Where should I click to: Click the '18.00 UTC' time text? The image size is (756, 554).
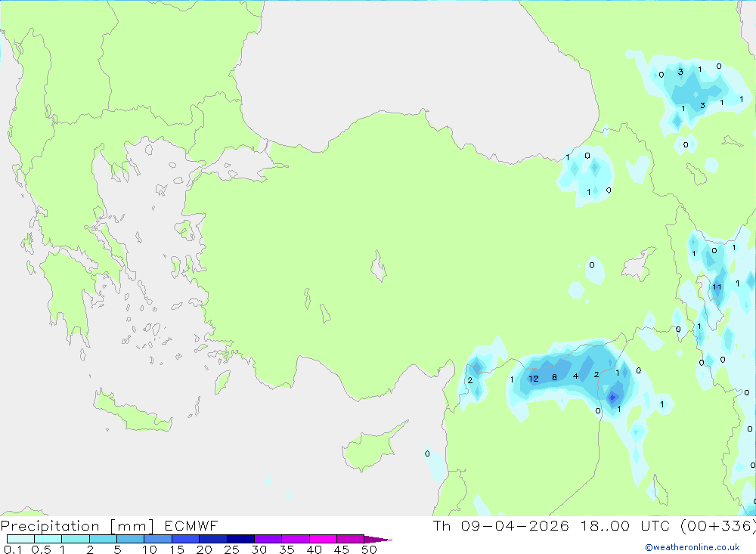coord(625,526)
